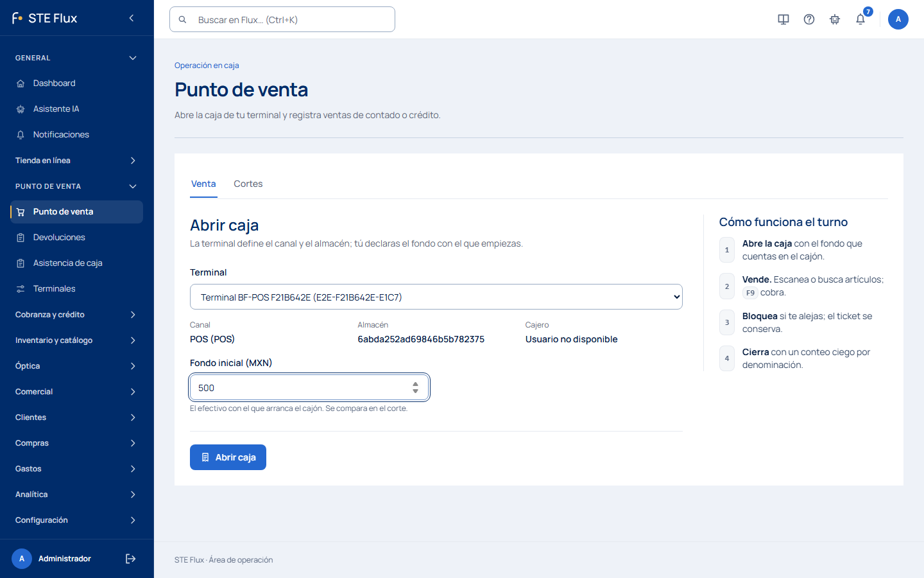This screenshot has height=578, width=924.
Task: Collapse the sidebar with the chevron arrow
Action: tap(132, 18)
